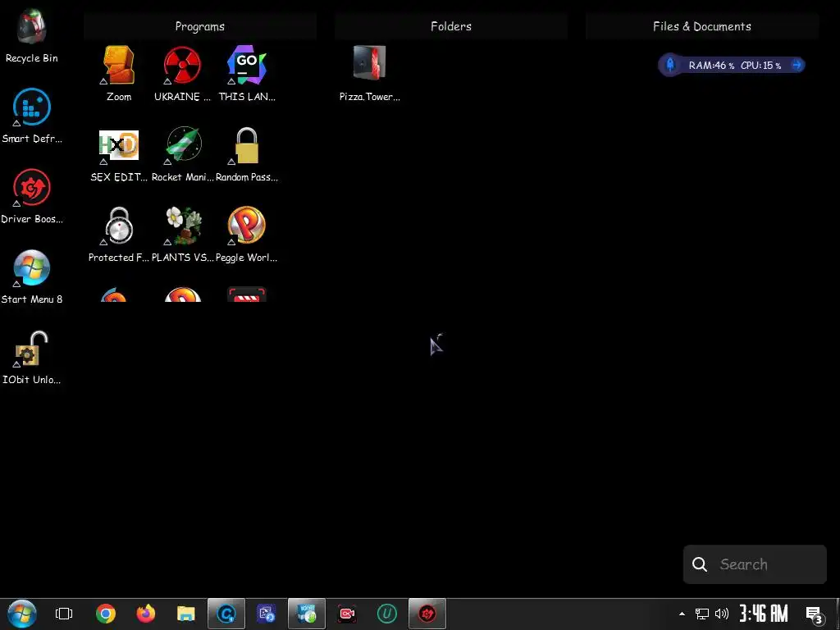This screenshot has height=630, width=840.
Task: Click the Windows Start orb
Action: point(22,614)
